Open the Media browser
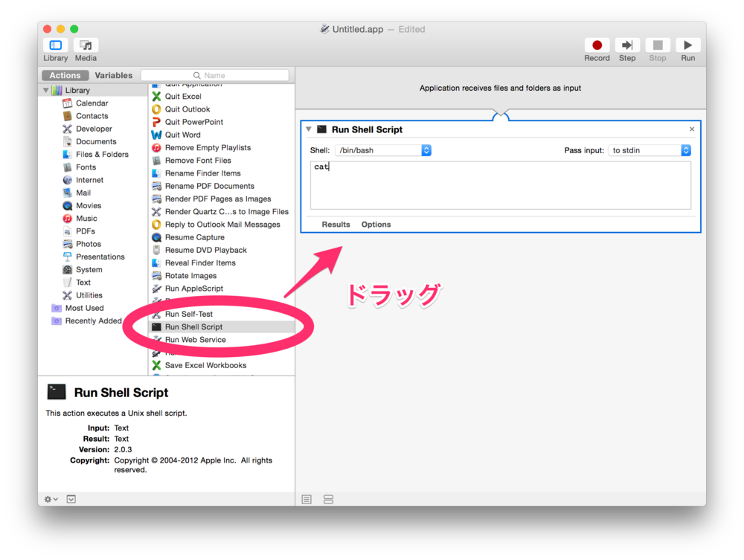This screenshot has height=560, width=744. [86, 45]
